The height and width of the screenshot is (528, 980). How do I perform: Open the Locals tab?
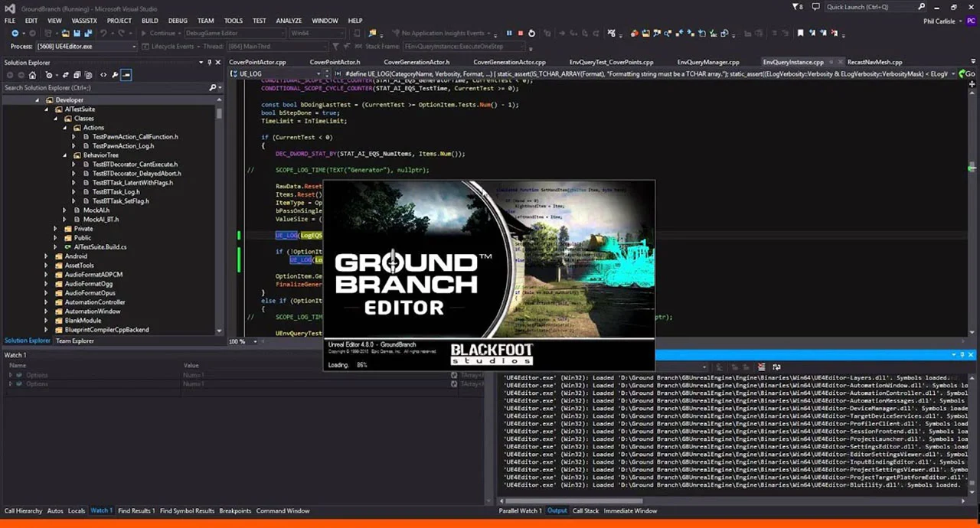pos(77,511)
